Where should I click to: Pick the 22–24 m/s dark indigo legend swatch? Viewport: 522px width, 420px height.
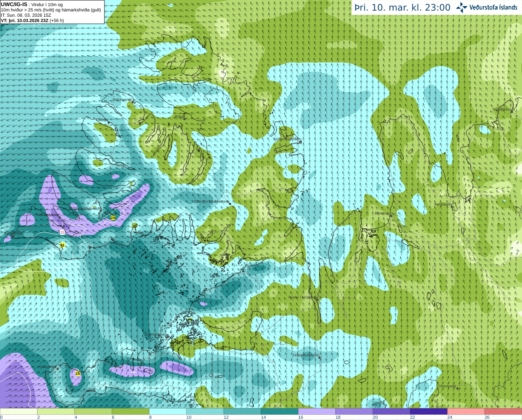pyautogui.click(x=429, y=411)
